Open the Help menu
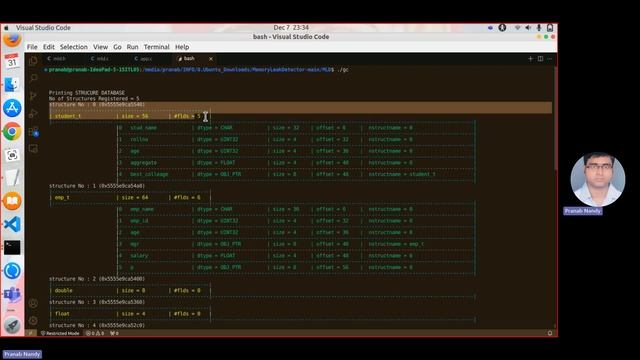 [x=182, y=47]
